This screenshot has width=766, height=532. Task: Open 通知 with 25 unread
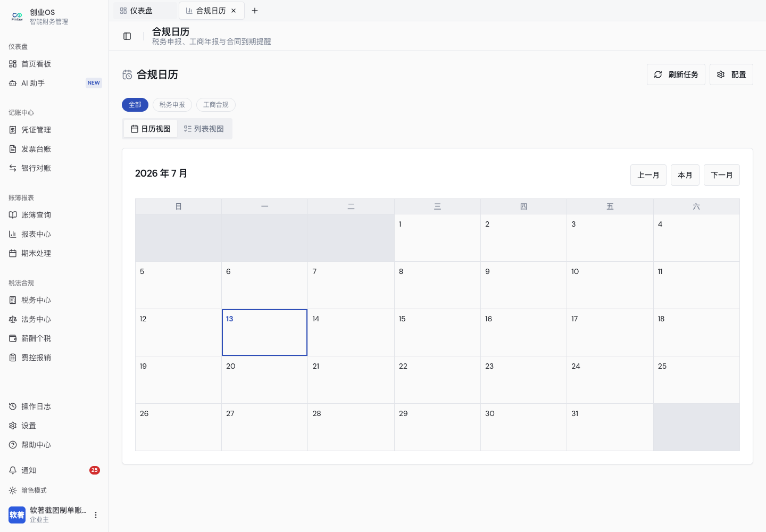coord(54,470)
